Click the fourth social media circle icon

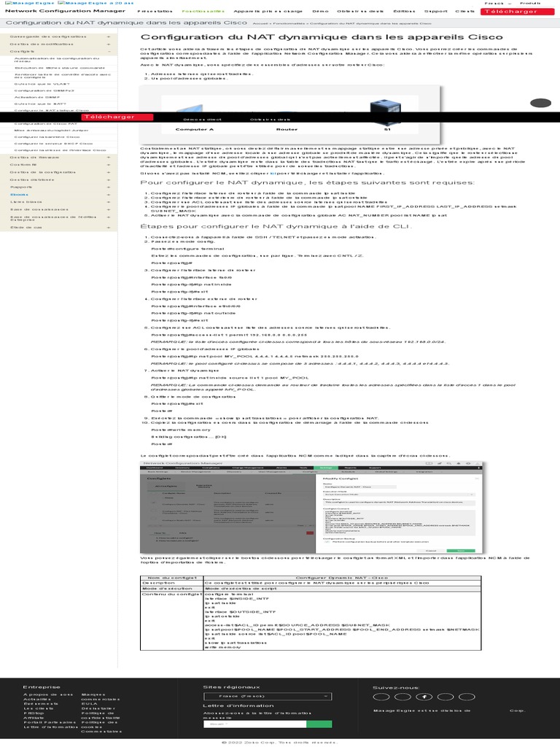point(446,697)
